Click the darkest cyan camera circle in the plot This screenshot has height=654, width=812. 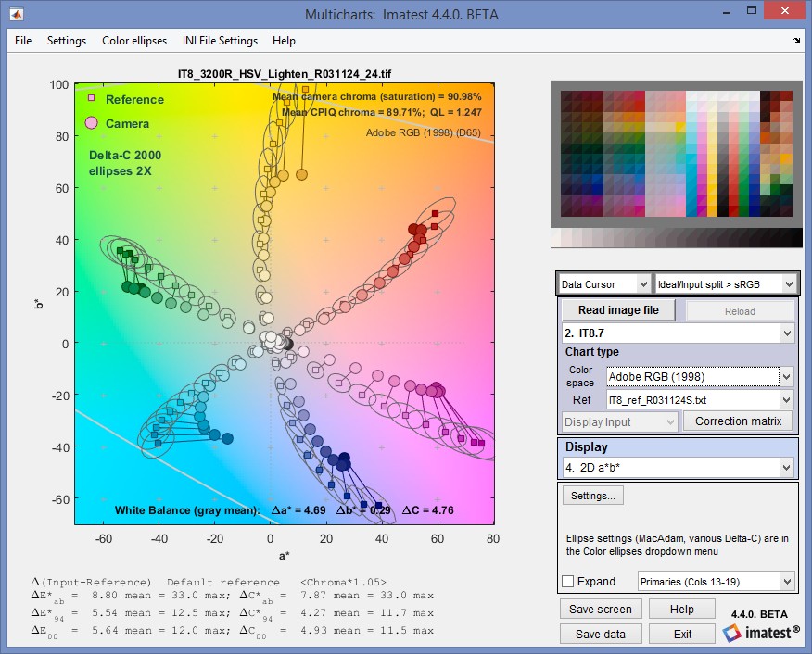click(x=227, y=439)
